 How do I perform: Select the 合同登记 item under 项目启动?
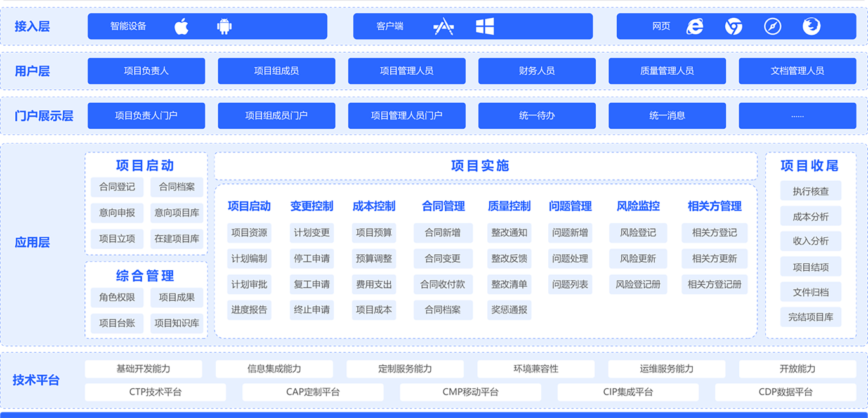[116, 186]
